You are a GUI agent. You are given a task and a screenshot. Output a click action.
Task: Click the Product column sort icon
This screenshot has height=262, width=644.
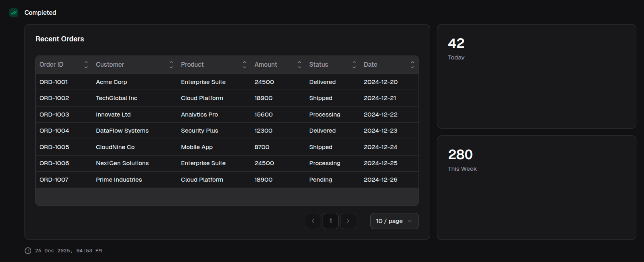[x=244, y=65]
